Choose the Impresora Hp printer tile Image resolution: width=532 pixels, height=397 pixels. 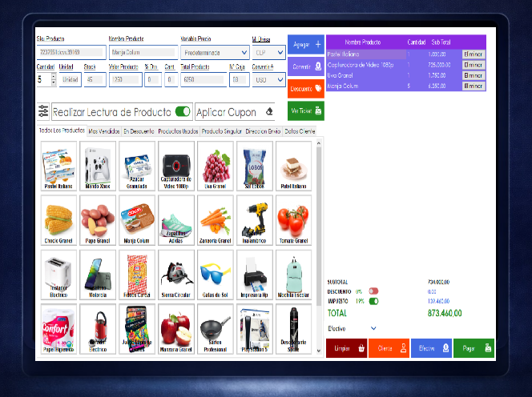coord(256,272)
